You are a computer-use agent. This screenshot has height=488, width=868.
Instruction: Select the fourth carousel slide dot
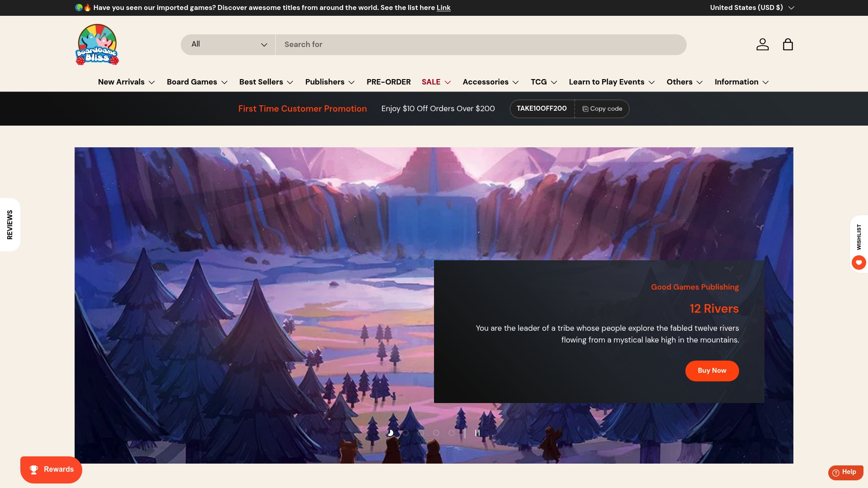tap(436, 433)
